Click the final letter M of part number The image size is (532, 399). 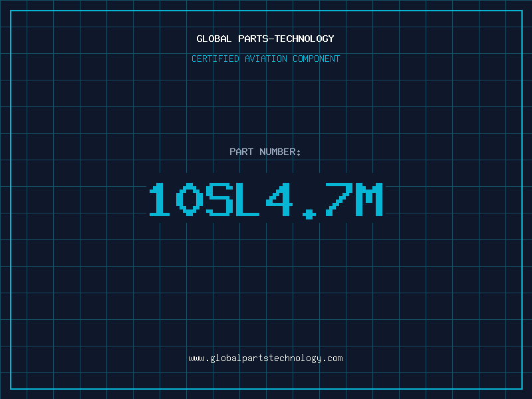pyautogui.click(x=368, y=199)
